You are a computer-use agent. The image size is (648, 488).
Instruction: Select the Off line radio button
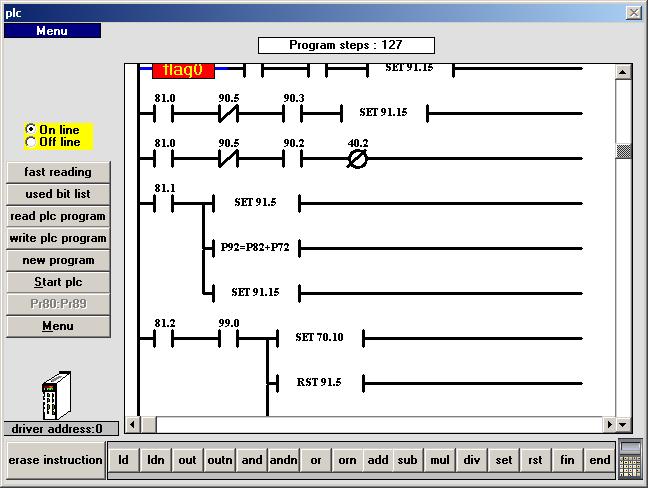click(x=31, y=142)
